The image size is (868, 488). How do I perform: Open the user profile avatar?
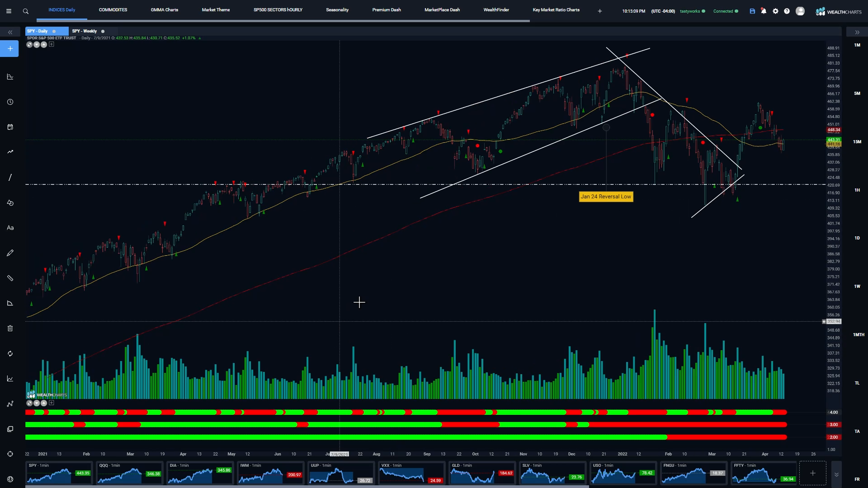tap(800, 11)
